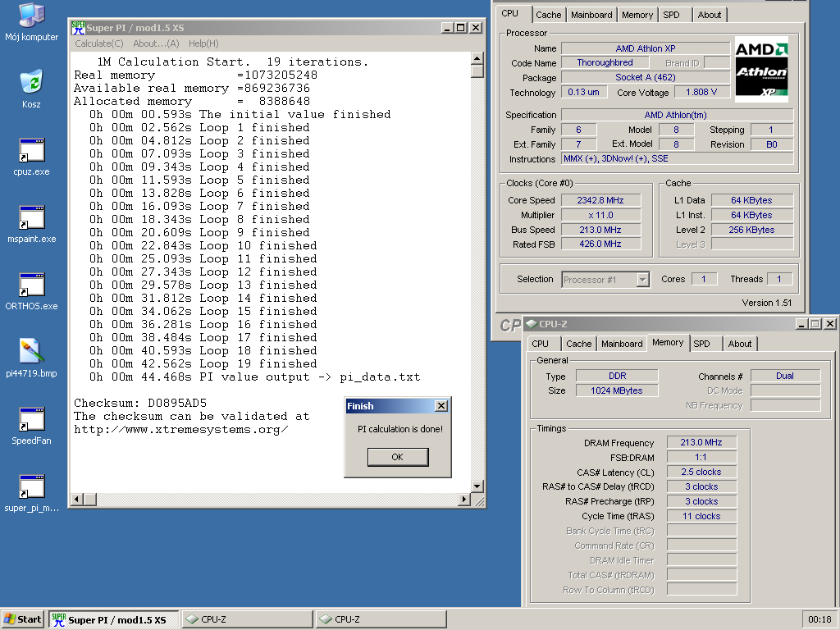The width and height of the screenshot is (840, 630).
Task: Click the CAS# Latency 2.5 clocks value
Action: pyautogui.click(x=701, y=472)
